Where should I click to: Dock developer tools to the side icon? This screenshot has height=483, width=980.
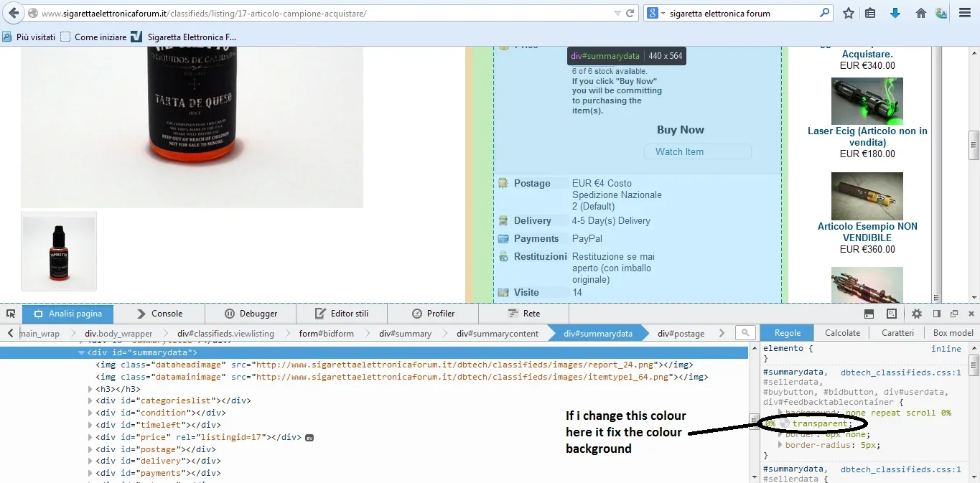937,314
